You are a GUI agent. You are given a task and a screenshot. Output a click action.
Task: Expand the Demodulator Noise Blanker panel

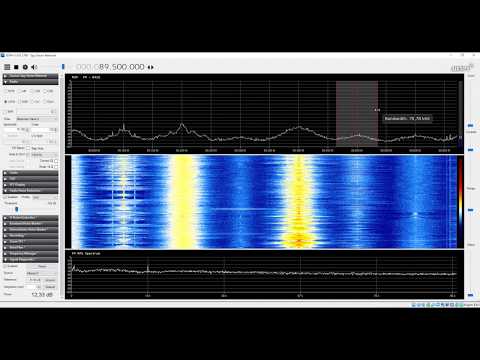click(x=30, y=230)
